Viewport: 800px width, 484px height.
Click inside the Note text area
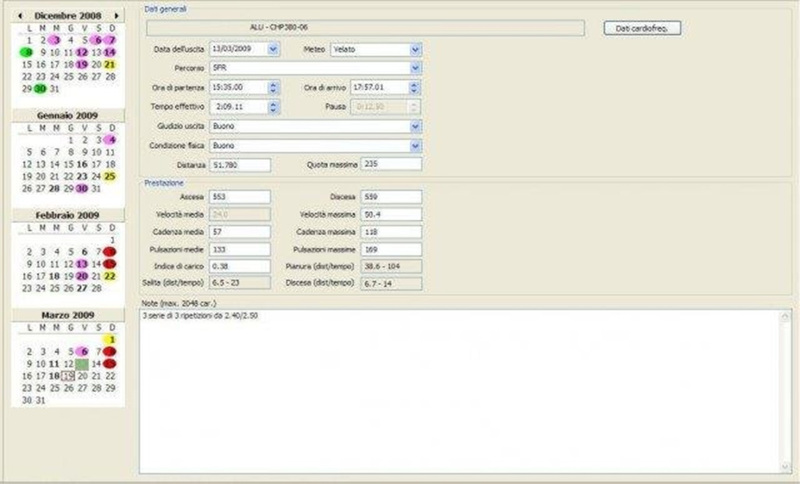tap(459, 391)
